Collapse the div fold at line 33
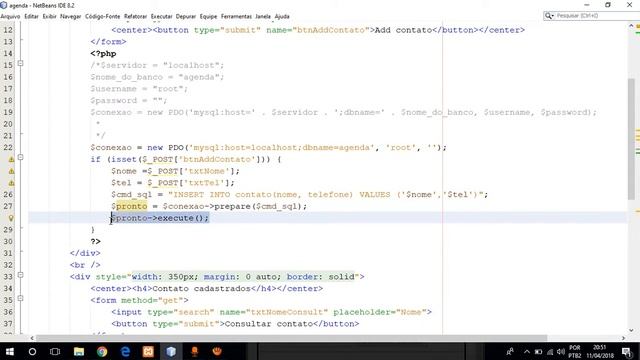The image size is (640, 360). pyautogui.click(x=20, y=275)
